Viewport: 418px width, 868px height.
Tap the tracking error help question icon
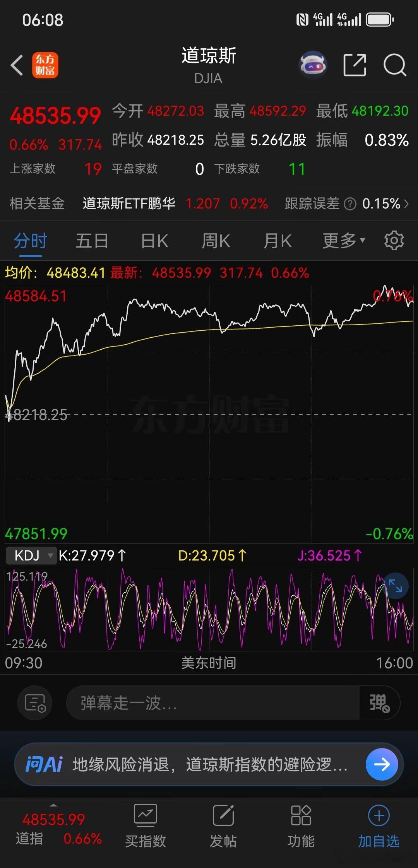tap(350, 203)
